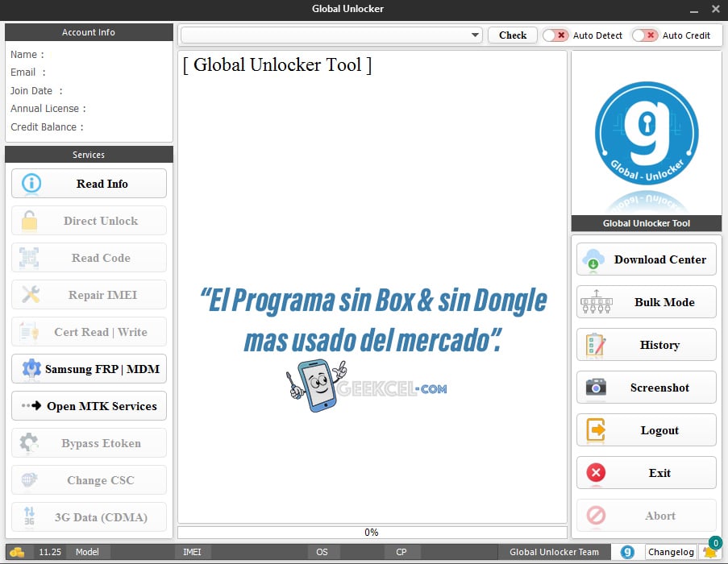This screenshot has width=728, height=564.
Task: Toggle the Auto Credit switch
Action: click(645, 35)
